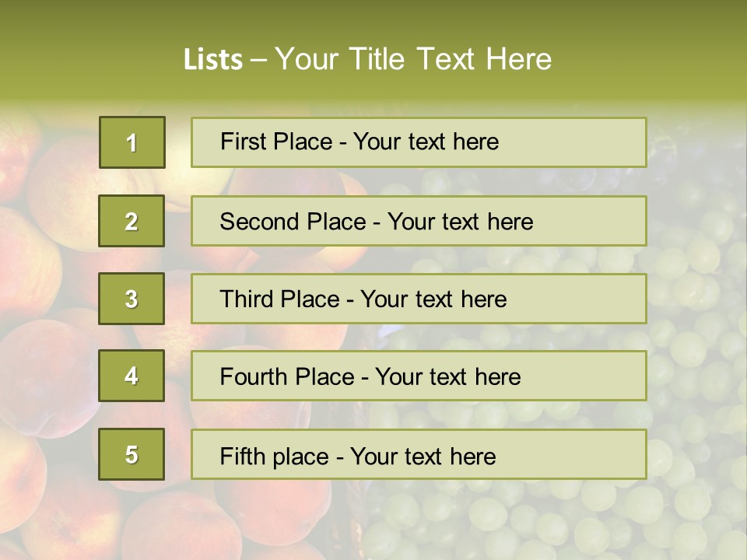747x560 pixels.
Task: Select the Fifth place text box
Action: pos(419,454)
